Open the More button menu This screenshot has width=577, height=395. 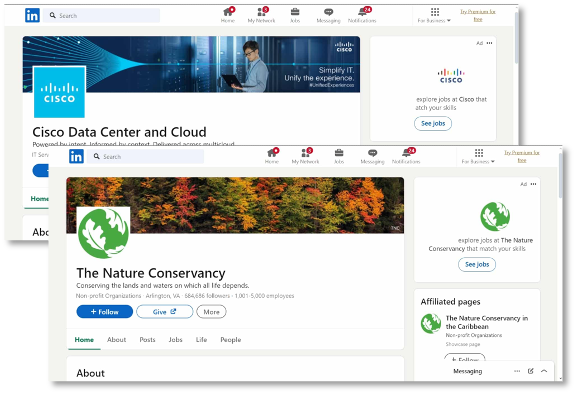[211, 312]
